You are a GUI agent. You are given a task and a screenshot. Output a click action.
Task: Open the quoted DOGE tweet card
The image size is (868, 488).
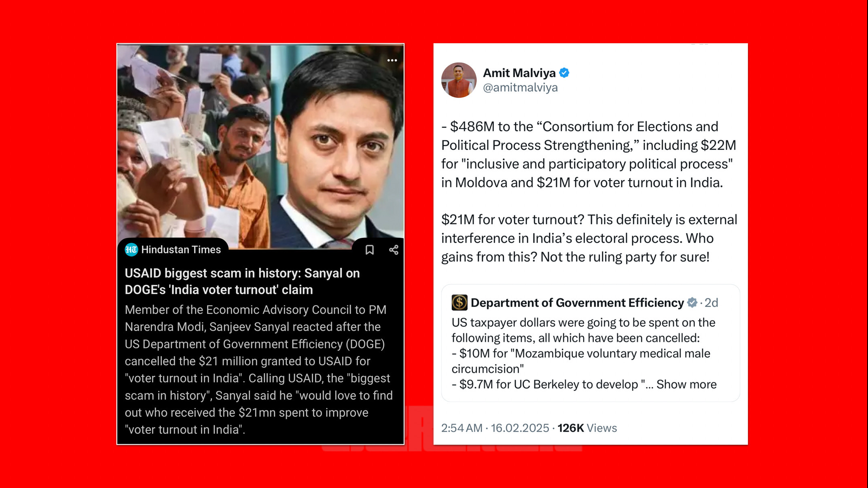coord(591,343)
